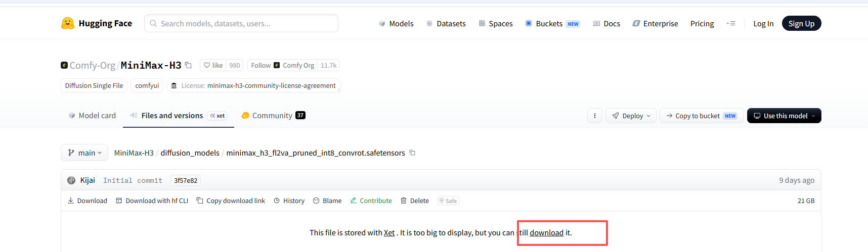Screen dimensions: 868x252
Task: Like the MiniMax-H3 model
Action: tap(213, 65)
